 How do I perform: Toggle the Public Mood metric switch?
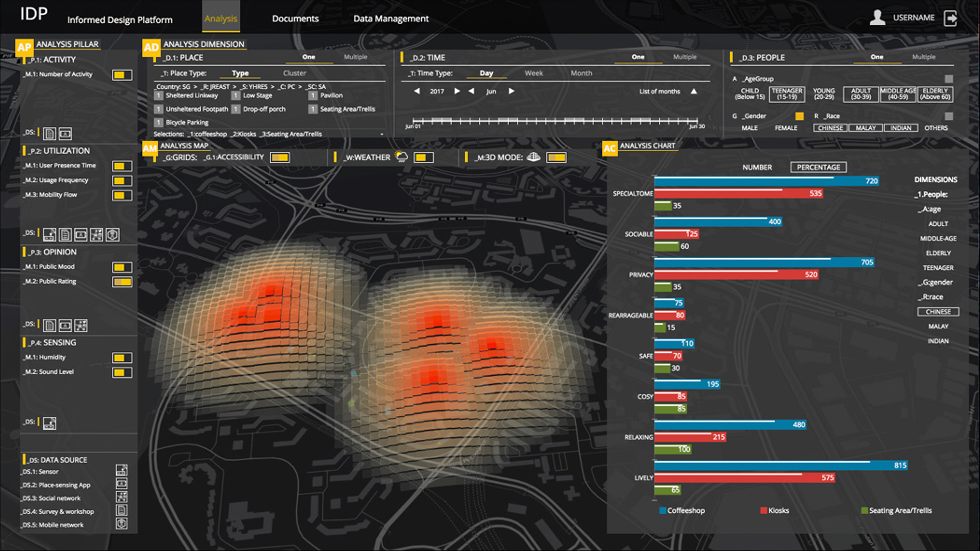(122, 267)
